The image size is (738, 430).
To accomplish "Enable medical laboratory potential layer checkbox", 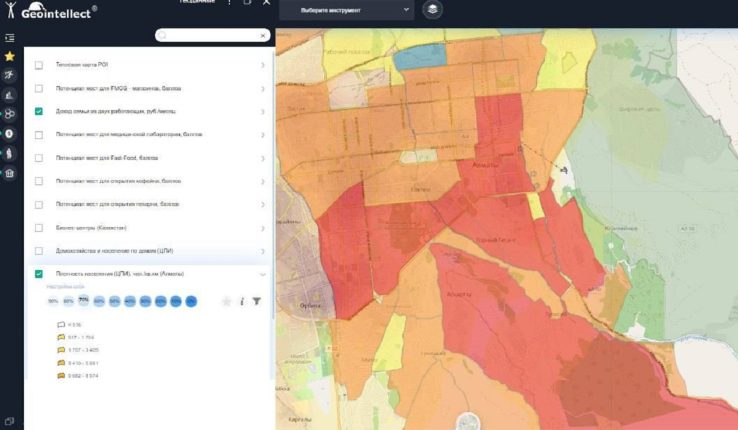I will click(39, 135).
